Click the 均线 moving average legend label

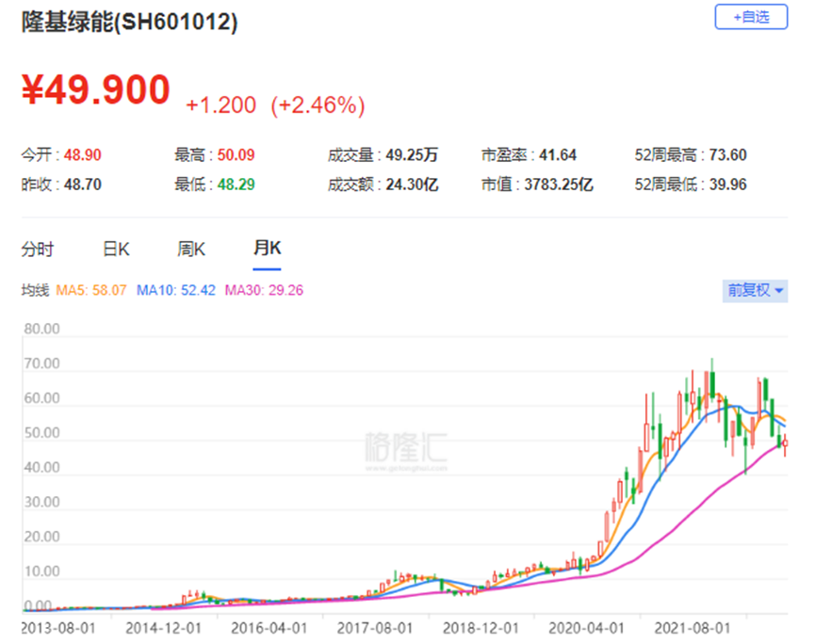pos(36,291)
